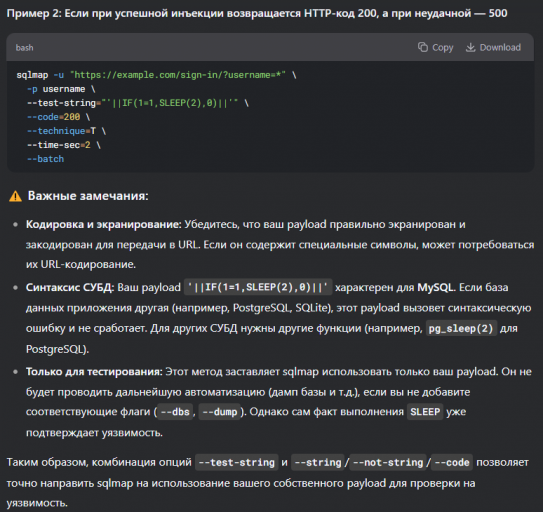543x512 pixels.
Task: Click the --batch flag in code
Action: 45,159
